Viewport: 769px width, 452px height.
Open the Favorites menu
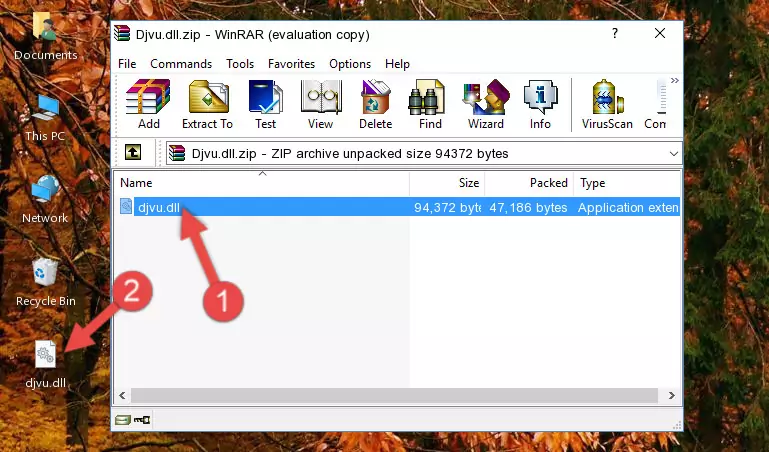[291, 64]
